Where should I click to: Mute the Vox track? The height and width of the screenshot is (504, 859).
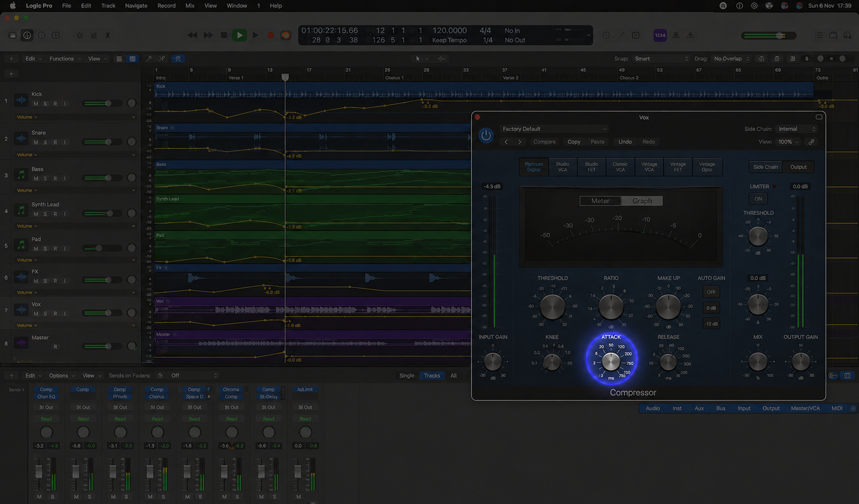click(36, 314)
